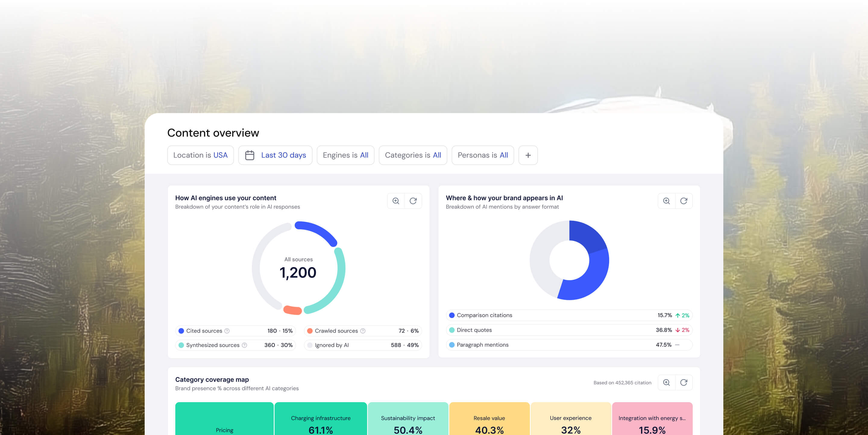The width and height of the screenshot is (868, 435).
Task: Click the calendar icon in the date filter
Action: (x=251, y=155)
